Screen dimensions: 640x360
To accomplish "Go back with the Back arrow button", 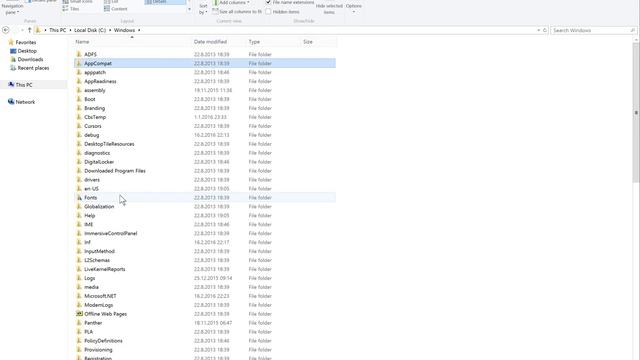I will [x=6, y=30].
